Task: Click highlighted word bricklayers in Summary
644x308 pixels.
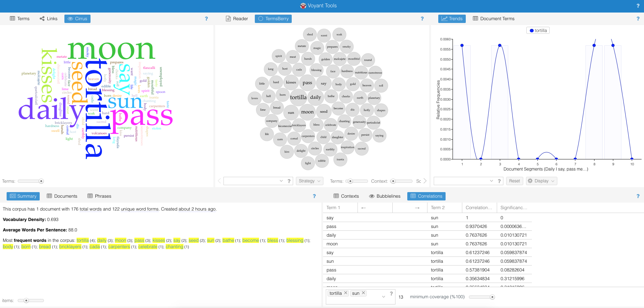Action: coord(70,247)
